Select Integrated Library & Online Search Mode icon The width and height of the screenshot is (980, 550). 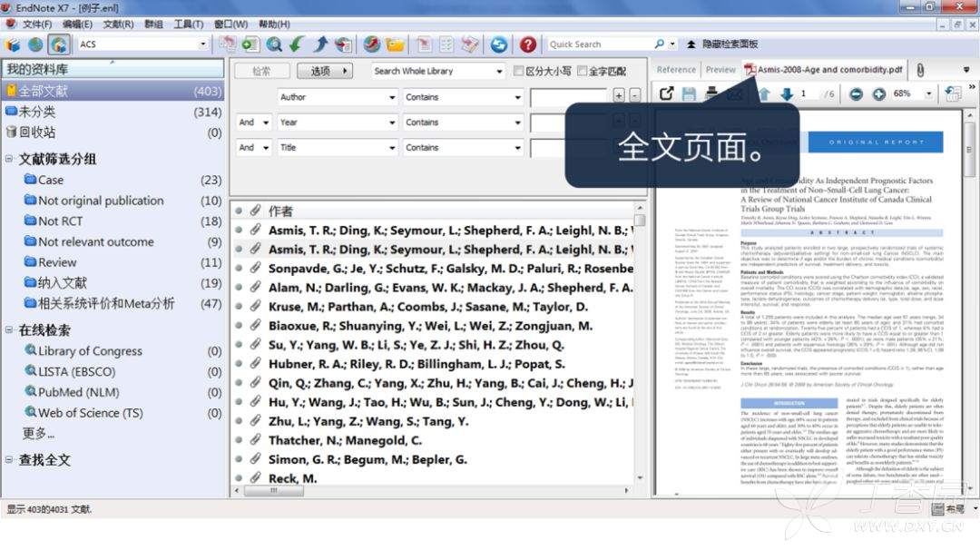tap(58, 44)
